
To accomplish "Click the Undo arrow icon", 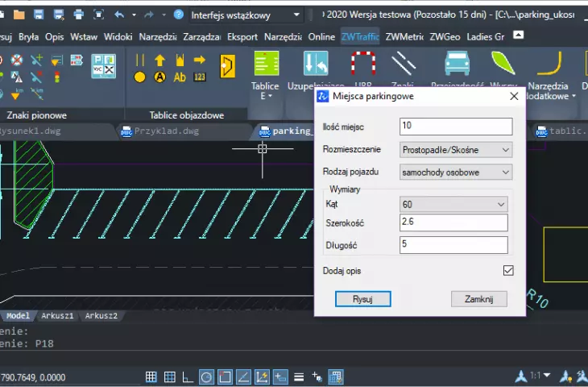I will [119, 15].
